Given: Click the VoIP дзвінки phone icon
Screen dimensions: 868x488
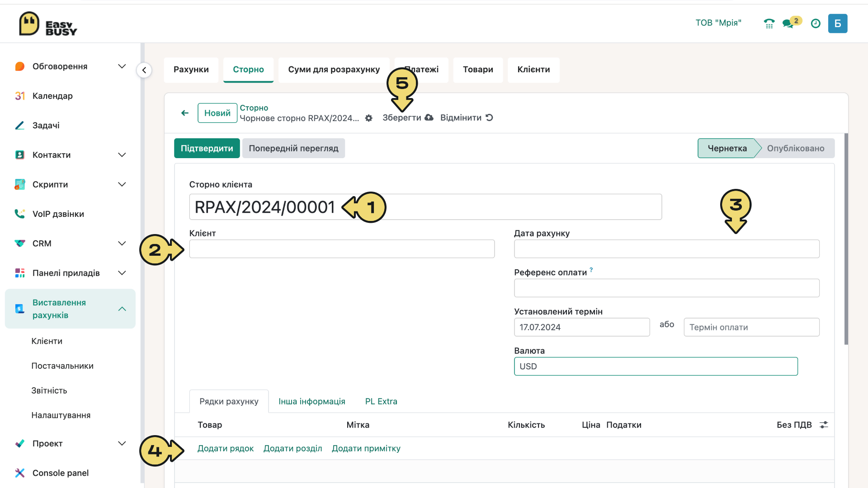Looking at the screenshot, I should [20, 214].
